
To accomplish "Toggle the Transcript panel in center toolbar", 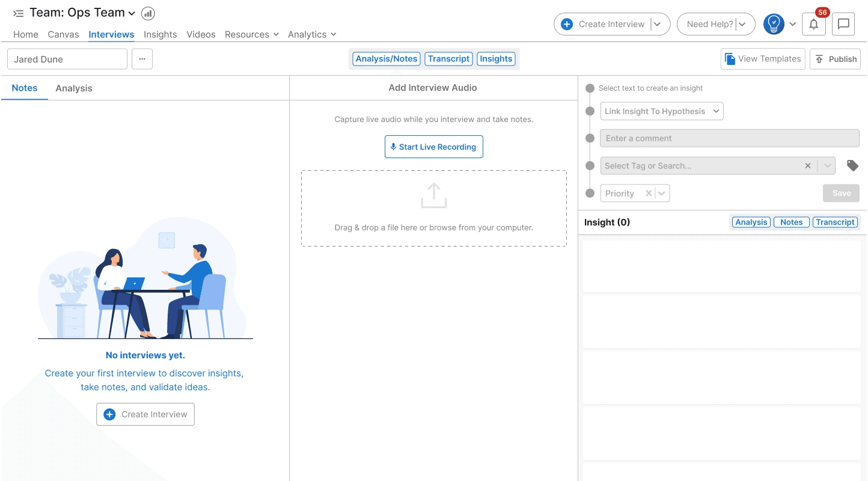I will pyautogui.click(x=448, y=59).
